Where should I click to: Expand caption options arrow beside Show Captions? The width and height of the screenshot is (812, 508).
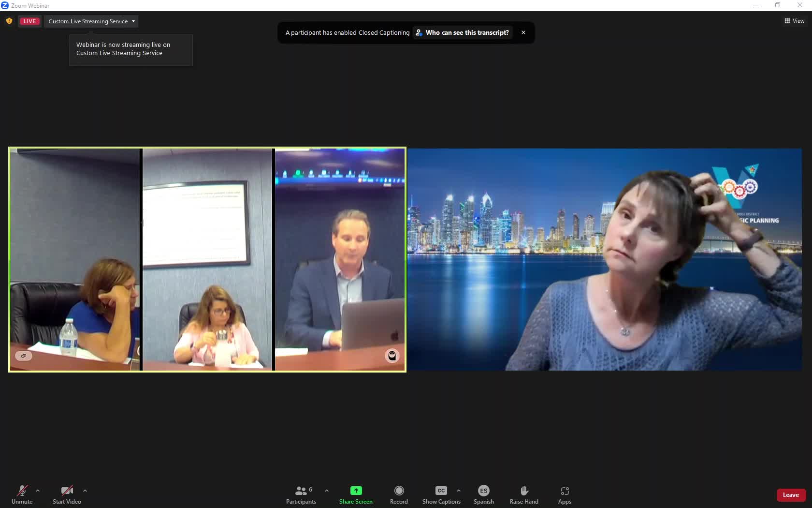pyautogui.click(x=459, y=491)
